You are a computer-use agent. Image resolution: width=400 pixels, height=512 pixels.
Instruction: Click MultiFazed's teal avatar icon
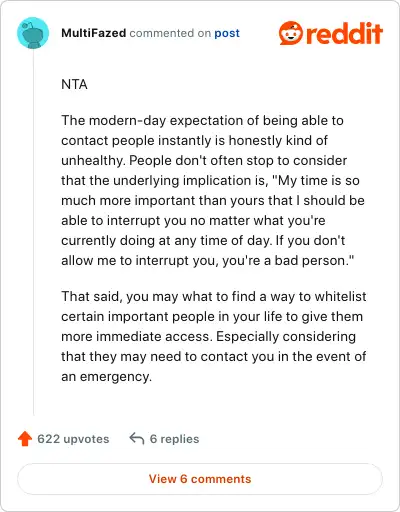click(33, 33)
